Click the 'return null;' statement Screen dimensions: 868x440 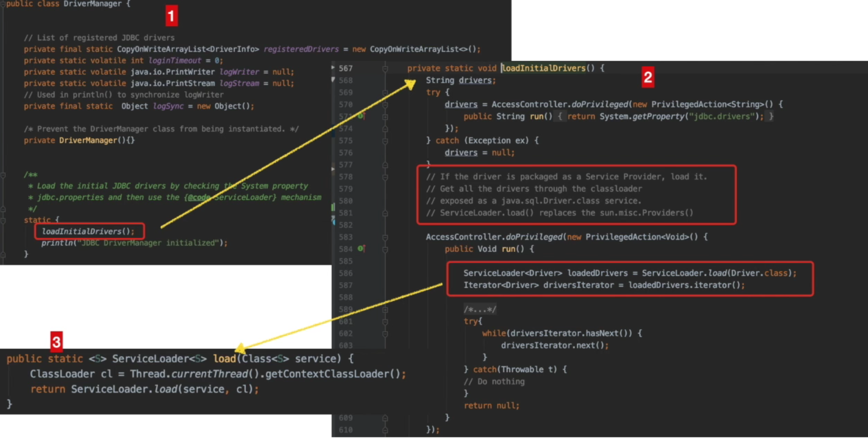[x=492, y=406]
